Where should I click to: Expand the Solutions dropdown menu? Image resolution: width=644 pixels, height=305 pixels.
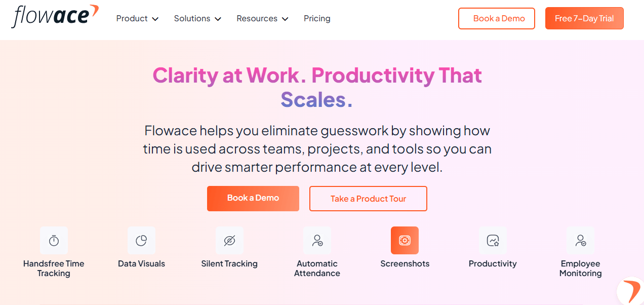[x=197, y=19]
